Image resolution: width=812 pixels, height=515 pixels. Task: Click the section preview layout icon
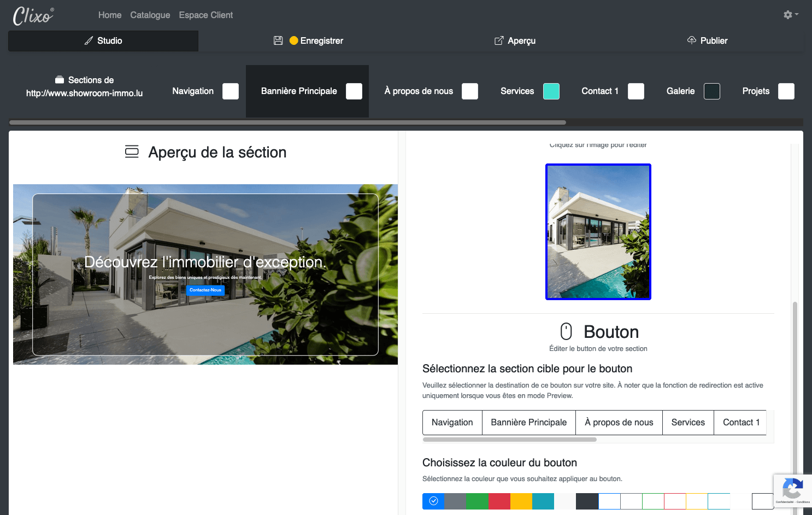point(132,152)
